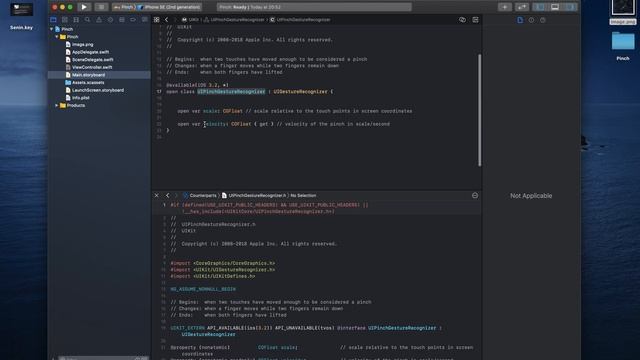
Task: Open UIPinchGestureRecognizer file breadcrumb in upper jump bar
Action: (x=234, y=20)
